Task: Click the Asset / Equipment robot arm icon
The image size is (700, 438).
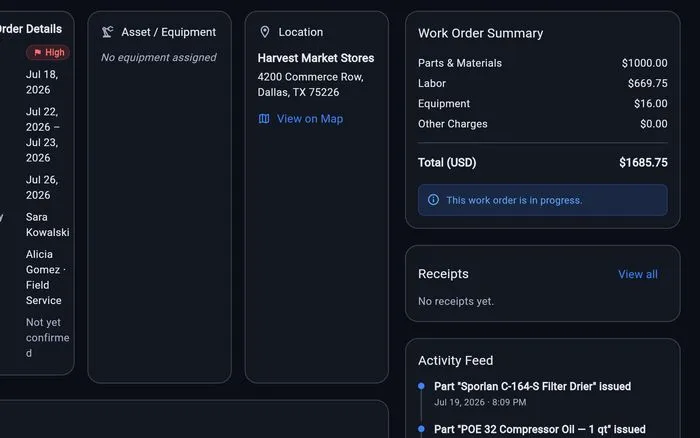Action: 108,32
